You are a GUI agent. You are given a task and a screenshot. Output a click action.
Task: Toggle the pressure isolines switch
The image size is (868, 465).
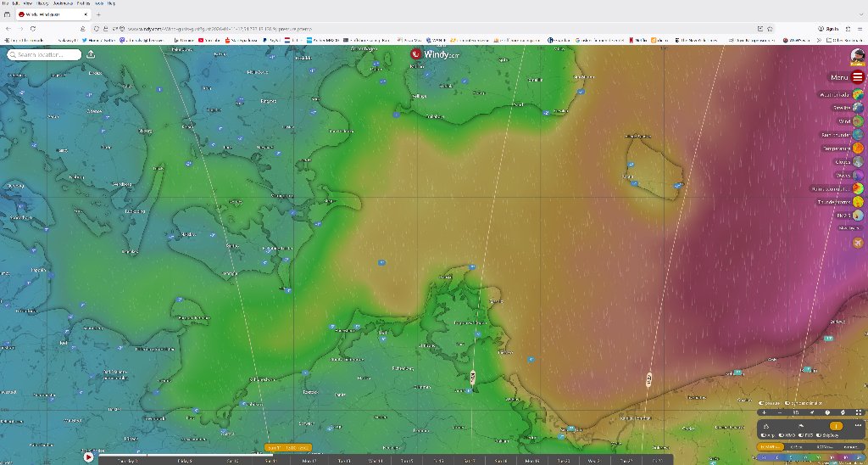762,403
